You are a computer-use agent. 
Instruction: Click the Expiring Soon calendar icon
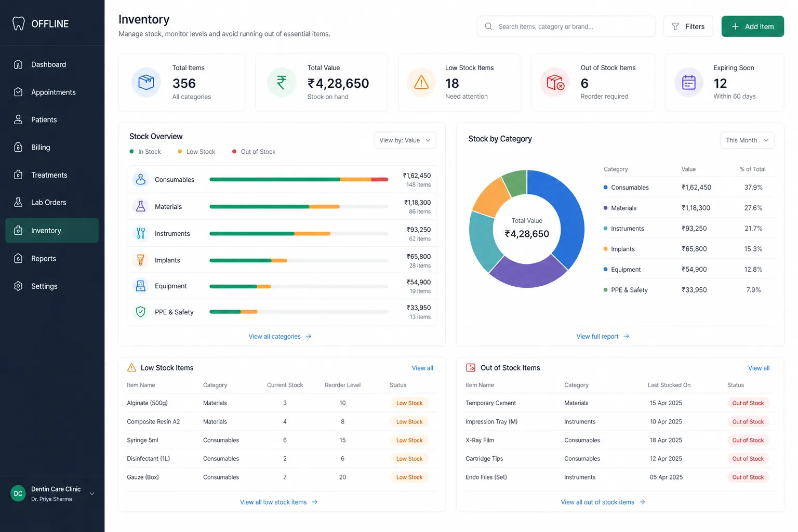[689, 82]
